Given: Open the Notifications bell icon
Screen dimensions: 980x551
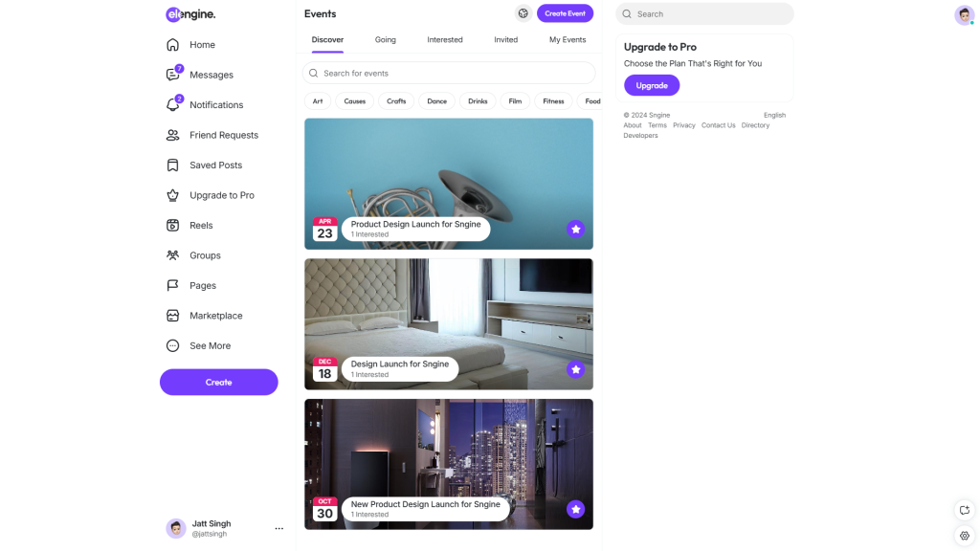Looking at the screenshot, I should pos(173,105).
